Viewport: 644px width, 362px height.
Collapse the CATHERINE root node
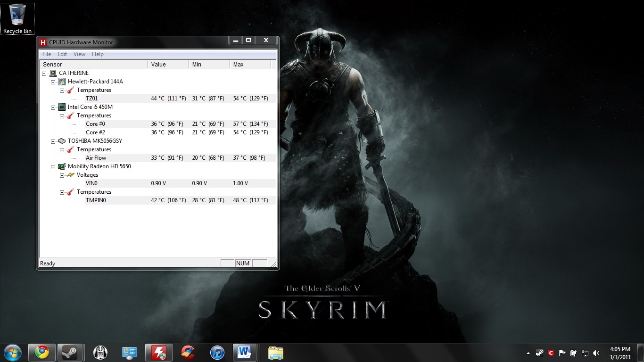click(x=44, y=73)
